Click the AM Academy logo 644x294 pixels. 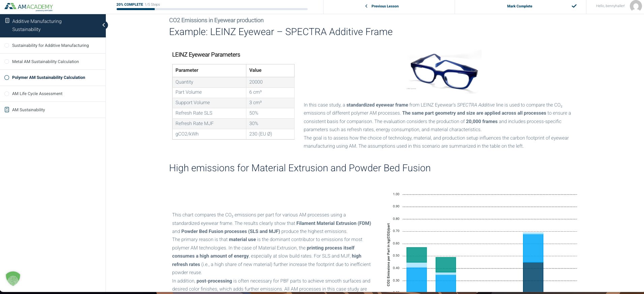pyautogui.click(x=29, y=7)
